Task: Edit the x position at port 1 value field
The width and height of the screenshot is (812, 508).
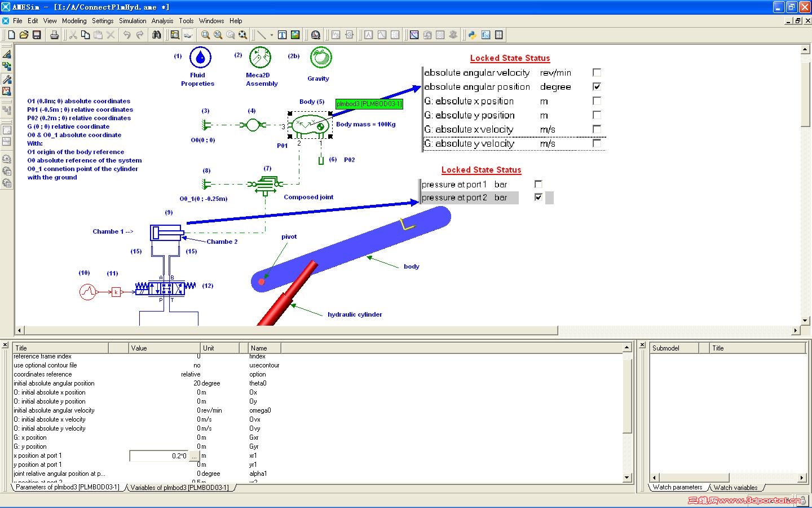Action: (x=159, y=456)
